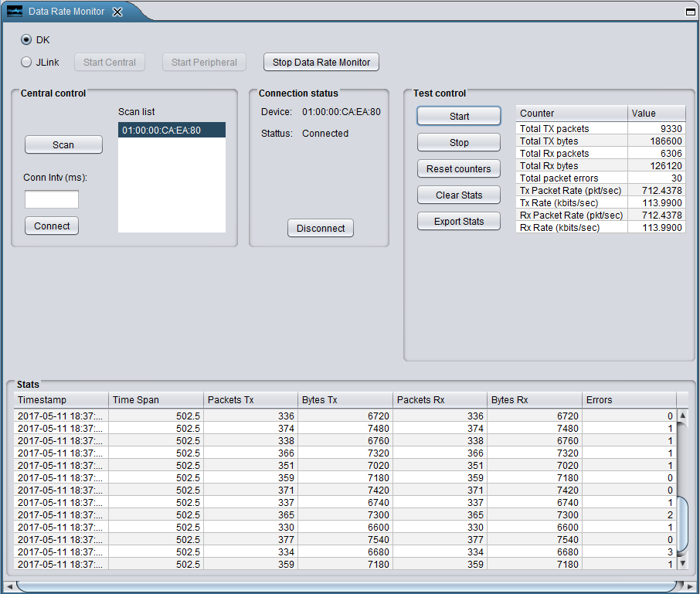Click the Scan button

pyautogui.click(x=63, y=144)
